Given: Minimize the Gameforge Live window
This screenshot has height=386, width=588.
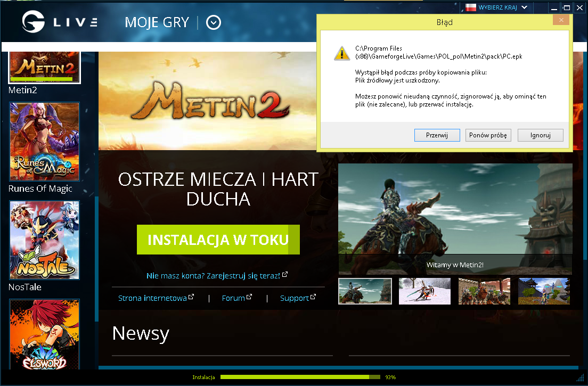Looking at the screenshot, I should [x=554, y=7].
